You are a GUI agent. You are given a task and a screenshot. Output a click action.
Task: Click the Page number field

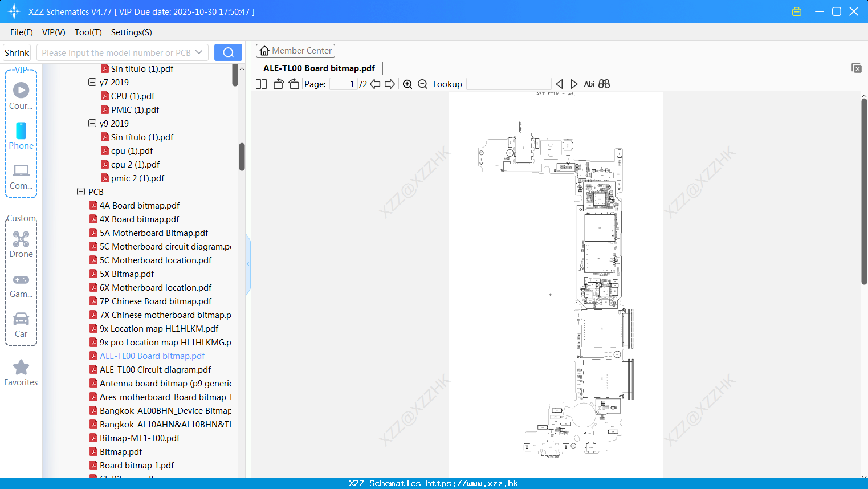(344, 84)
